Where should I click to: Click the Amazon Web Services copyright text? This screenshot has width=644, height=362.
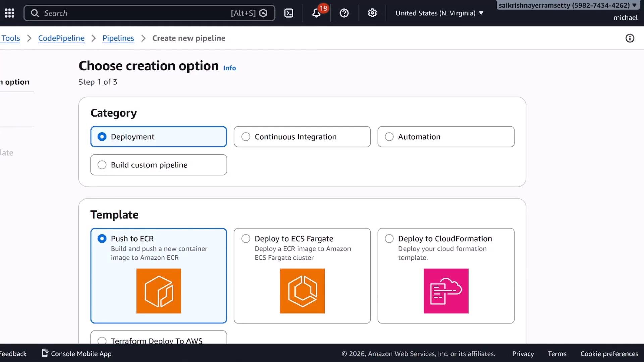(418, 354)
